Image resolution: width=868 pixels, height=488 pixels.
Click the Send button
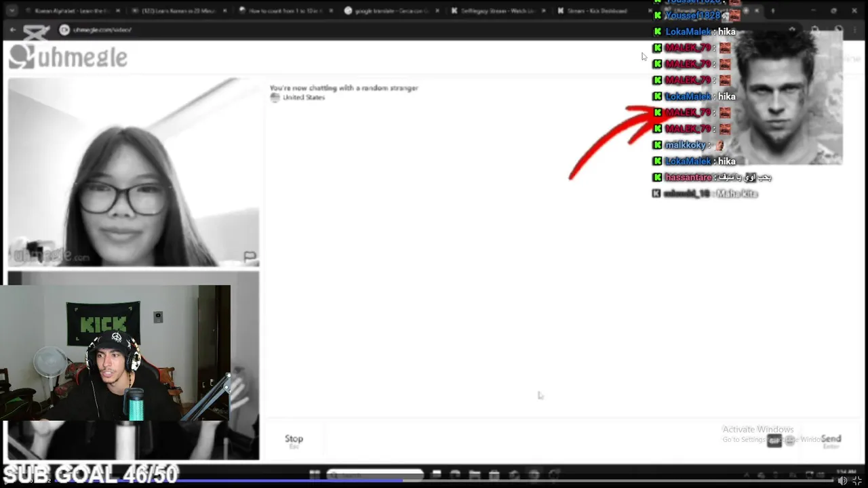831,440
